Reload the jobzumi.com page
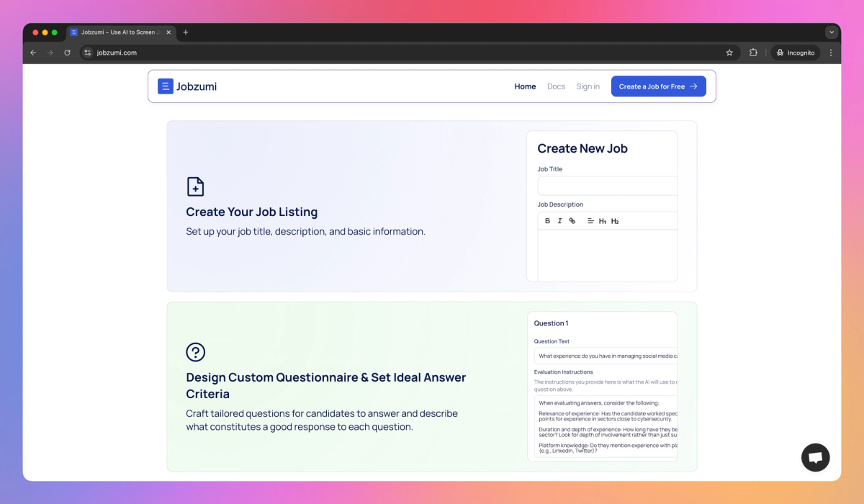The image size is (864, 504). 67,52
